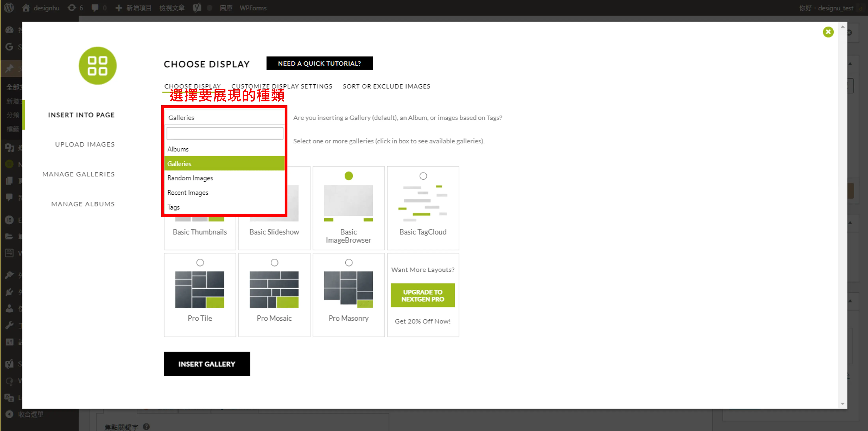Image resolution: width=868 pixels, height=431 pixels.
Task: Click the Google Site Kit sidebar icon
Action: point(9,47)
